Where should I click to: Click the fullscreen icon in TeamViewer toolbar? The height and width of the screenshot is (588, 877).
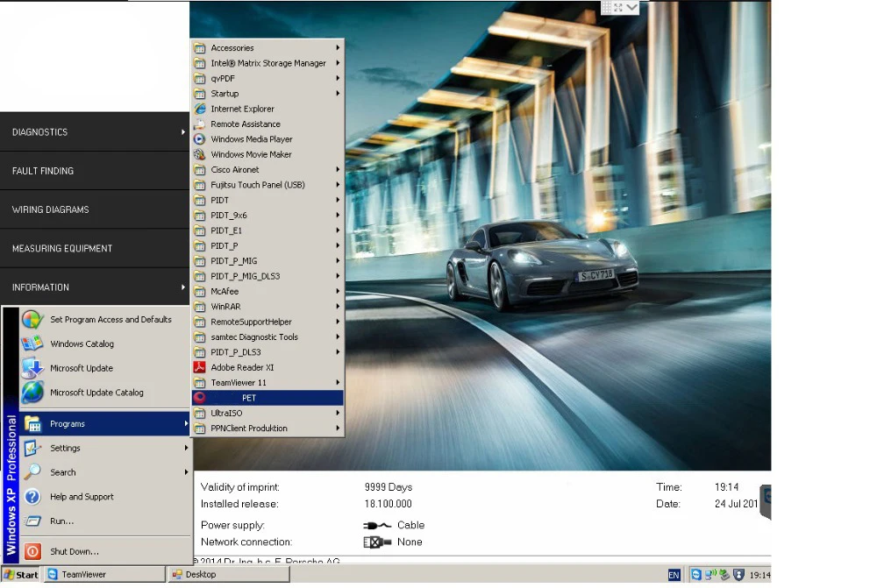click(x=617, y=7)
